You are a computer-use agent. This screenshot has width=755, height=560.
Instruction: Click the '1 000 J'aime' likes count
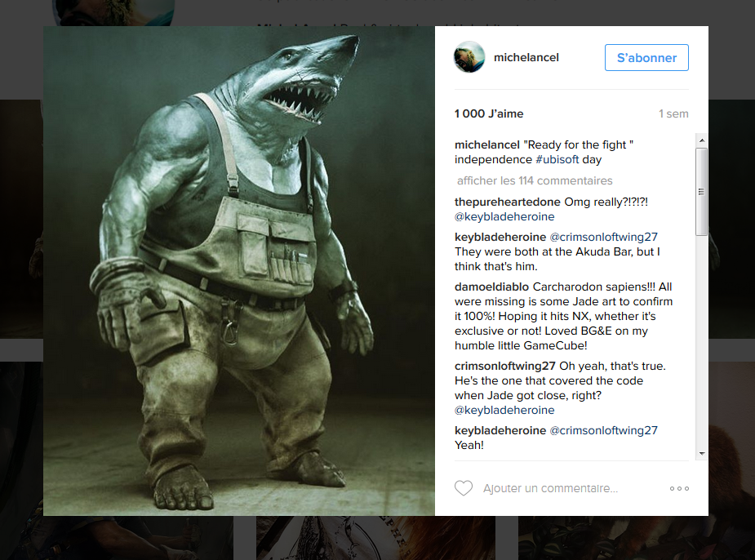click(489, 113)
